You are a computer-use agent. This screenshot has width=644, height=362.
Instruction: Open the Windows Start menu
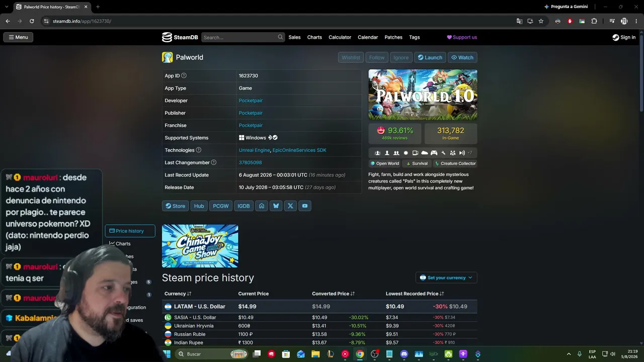pos(167,354)
